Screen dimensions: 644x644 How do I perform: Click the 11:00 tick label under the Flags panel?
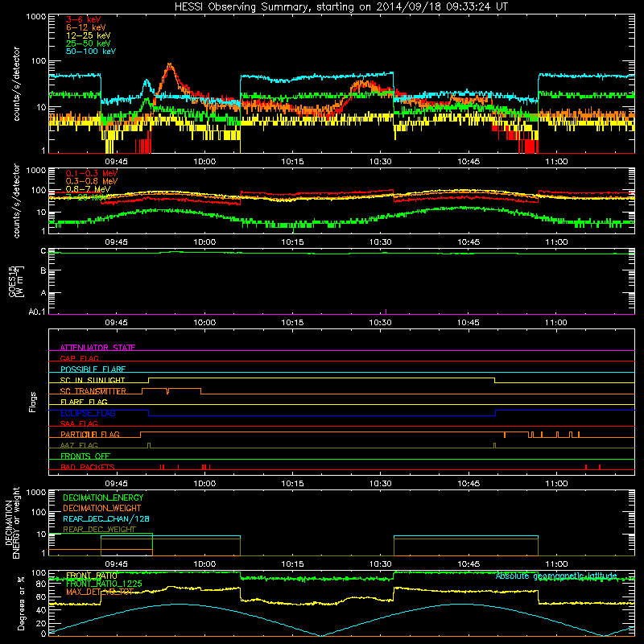pos(556,484)
